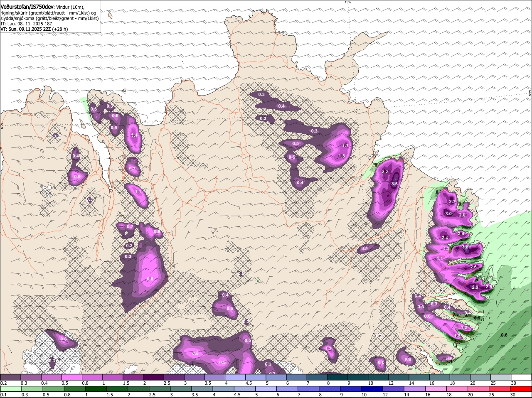Viewport: 532px width, 398px height.
Task: Click the 0.6 value over the green sea area
Action: pos(504,335)
